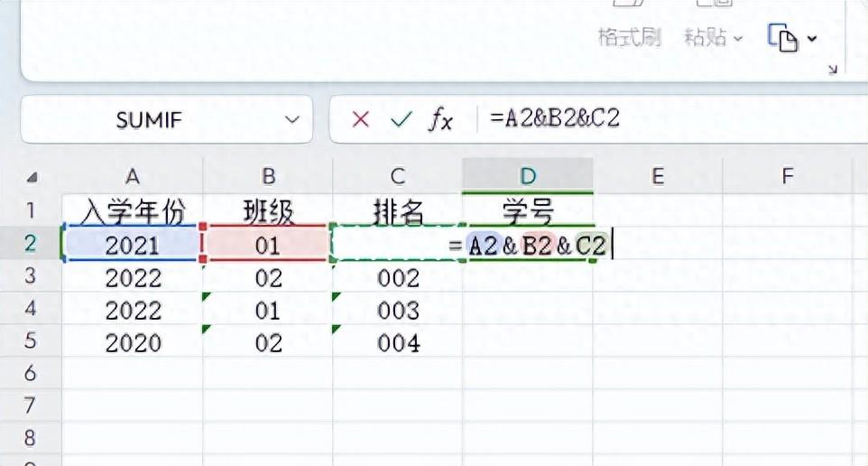Screen dimensions: 868x466
Task: Click cell C4 containing 003
Action: (x=398, y=309)
